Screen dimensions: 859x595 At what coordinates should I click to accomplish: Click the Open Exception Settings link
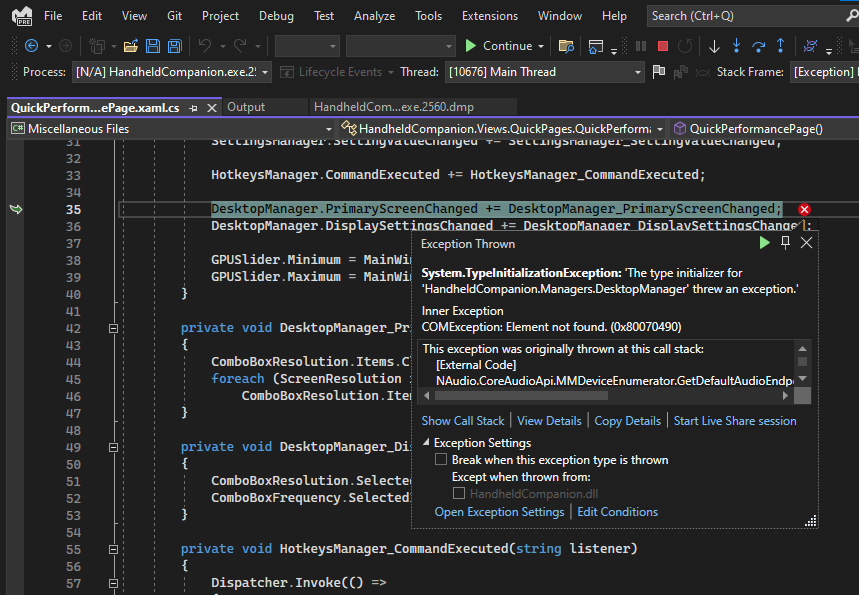[499, 512]
